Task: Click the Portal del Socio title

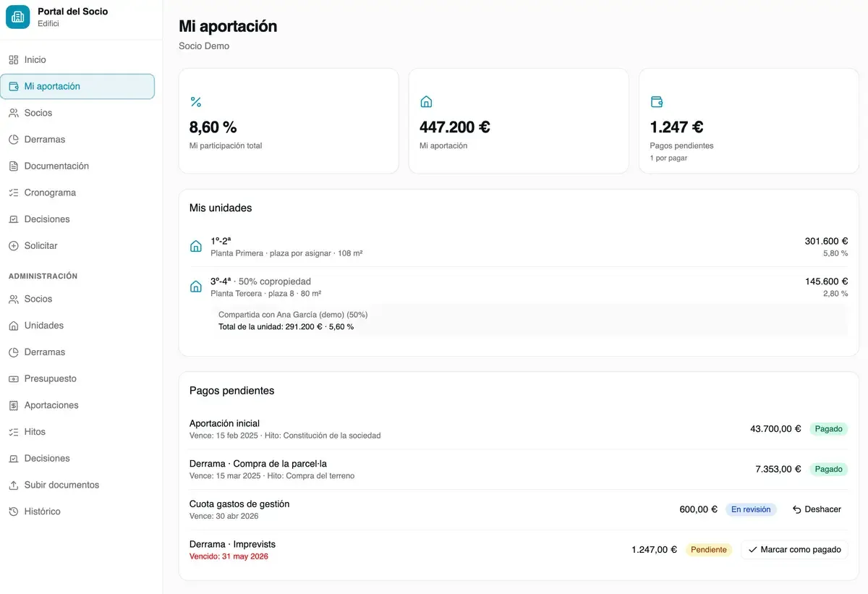Action: 73,12
